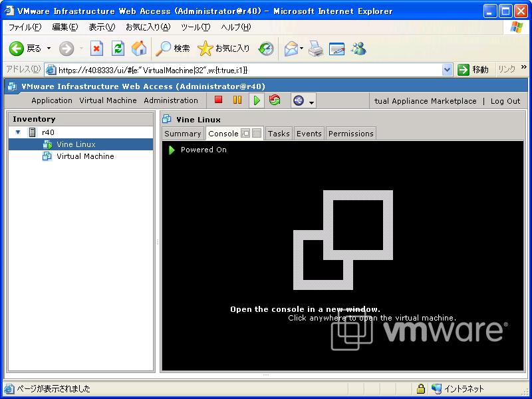
Task: Expand the address bar dropdown list
Action: [x=447, y=70]
